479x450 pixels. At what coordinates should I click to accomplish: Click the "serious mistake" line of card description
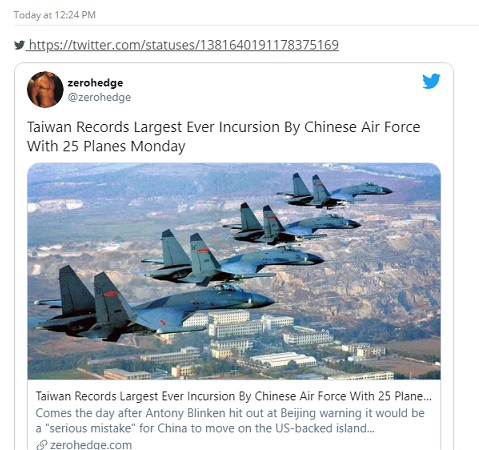point(205,428)
